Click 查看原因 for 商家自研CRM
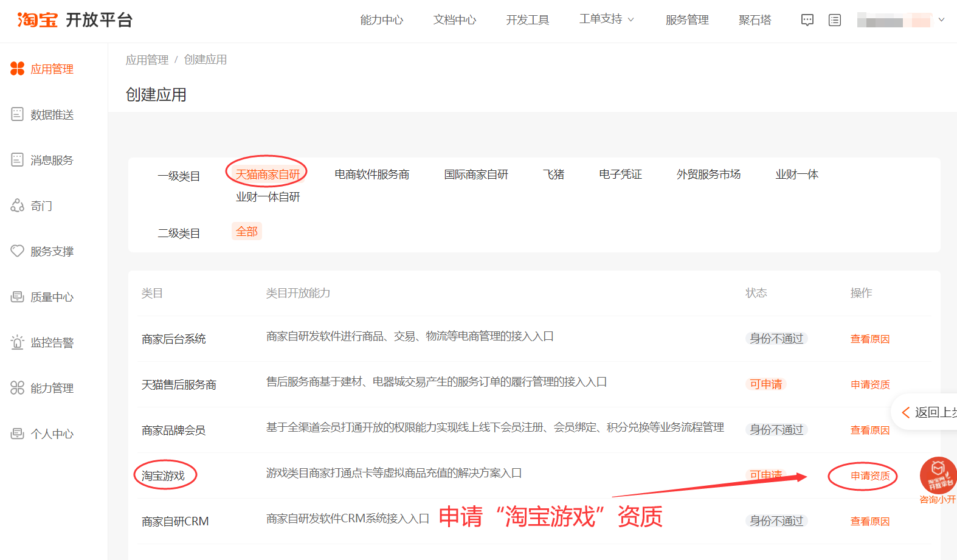The width and height of the screenshot is (957, 560). pyautogui.click(x=870, y=522)
